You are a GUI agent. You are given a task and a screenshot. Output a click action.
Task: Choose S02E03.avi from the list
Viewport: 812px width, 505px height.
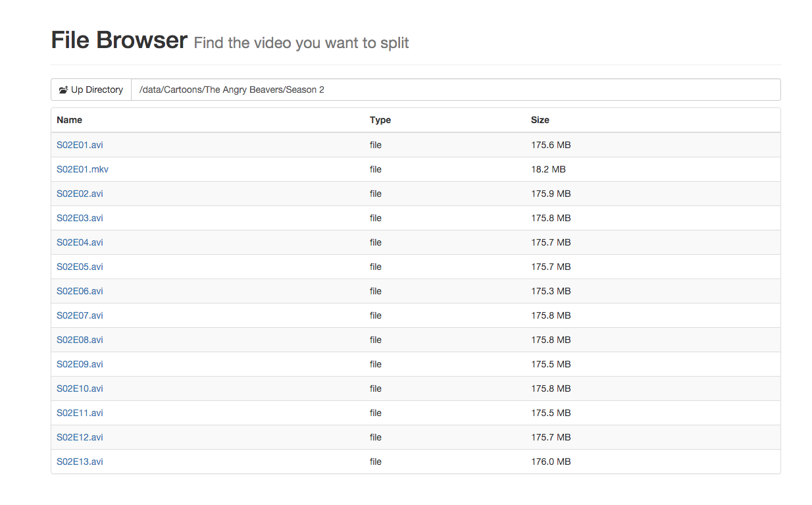coord(80,218)
